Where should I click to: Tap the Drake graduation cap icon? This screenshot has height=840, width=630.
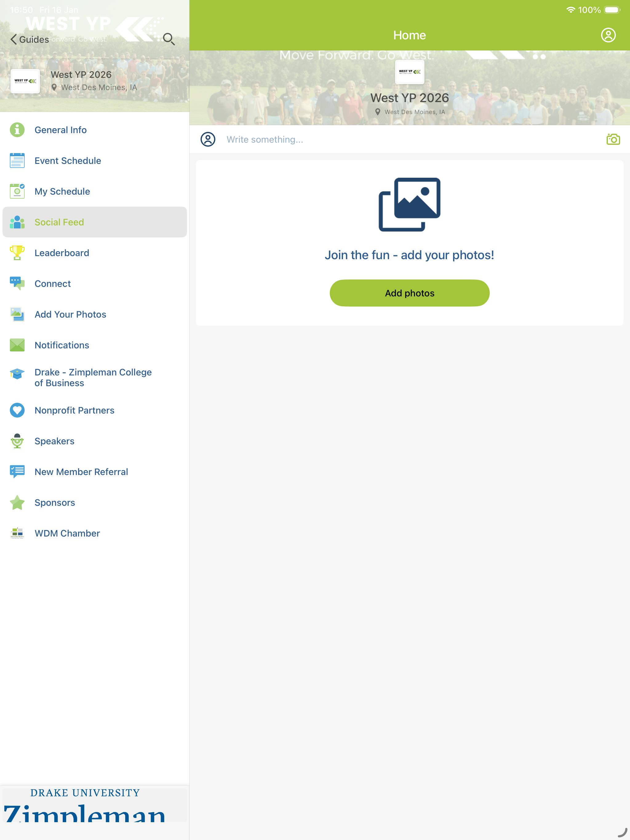click(17, 374)
